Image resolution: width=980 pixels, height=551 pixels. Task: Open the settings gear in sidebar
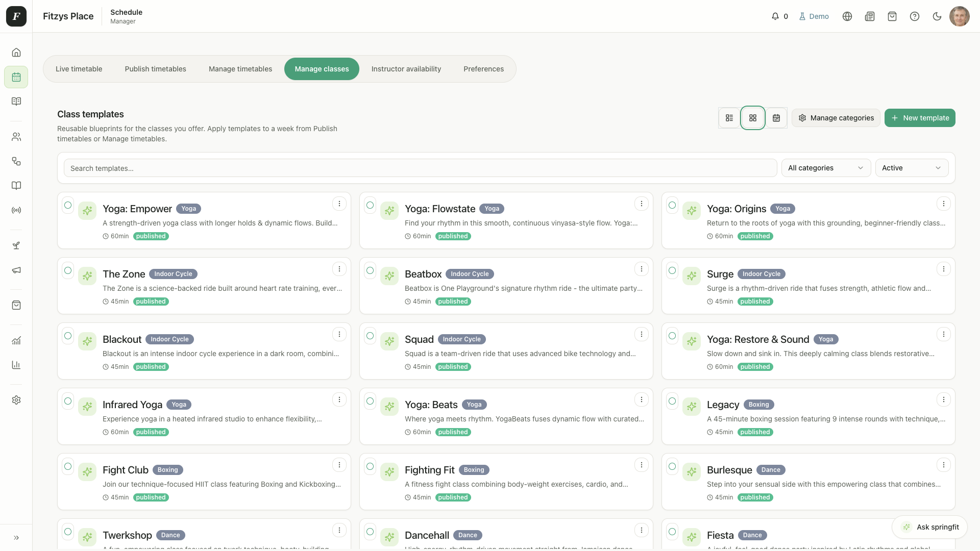pos(16,400)
